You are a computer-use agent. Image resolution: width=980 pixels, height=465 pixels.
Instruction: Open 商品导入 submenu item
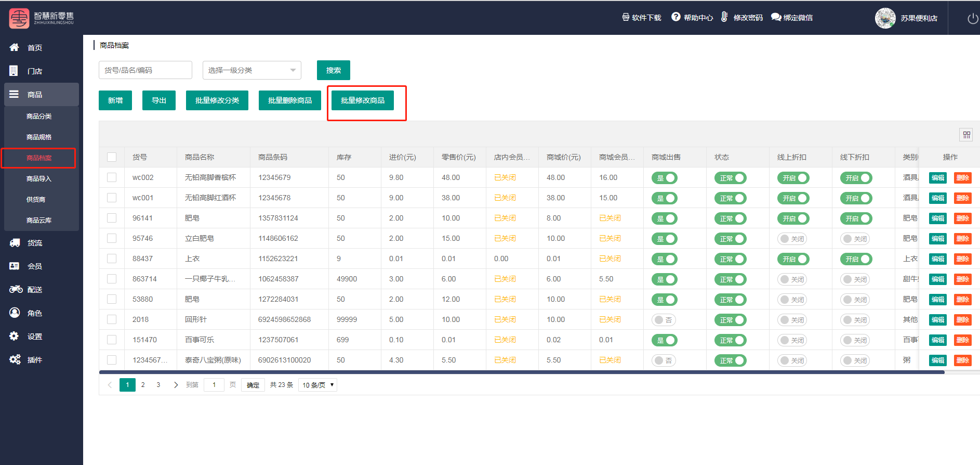tap(39, 178)
